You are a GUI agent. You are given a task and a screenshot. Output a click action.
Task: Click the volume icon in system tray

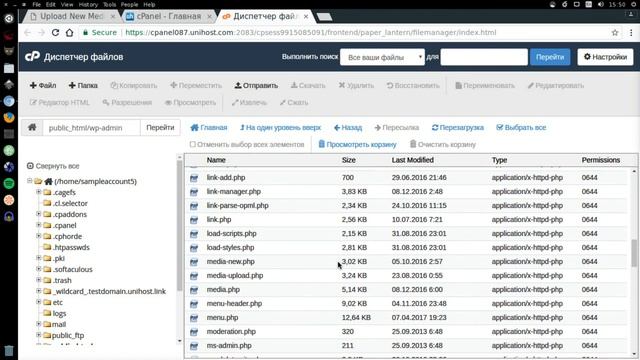tap(600, 4)
